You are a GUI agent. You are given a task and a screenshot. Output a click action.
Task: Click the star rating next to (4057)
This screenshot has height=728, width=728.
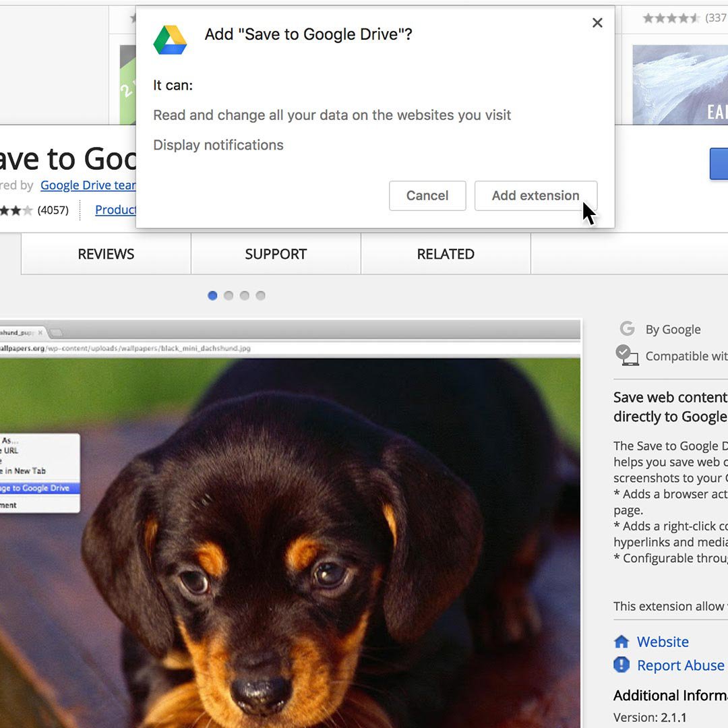pyautogui.click(x=16, y=210)
